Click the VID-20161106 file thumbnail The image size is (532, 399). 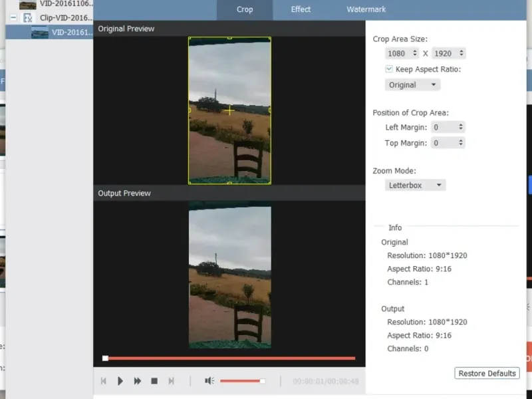pos(27,5)
